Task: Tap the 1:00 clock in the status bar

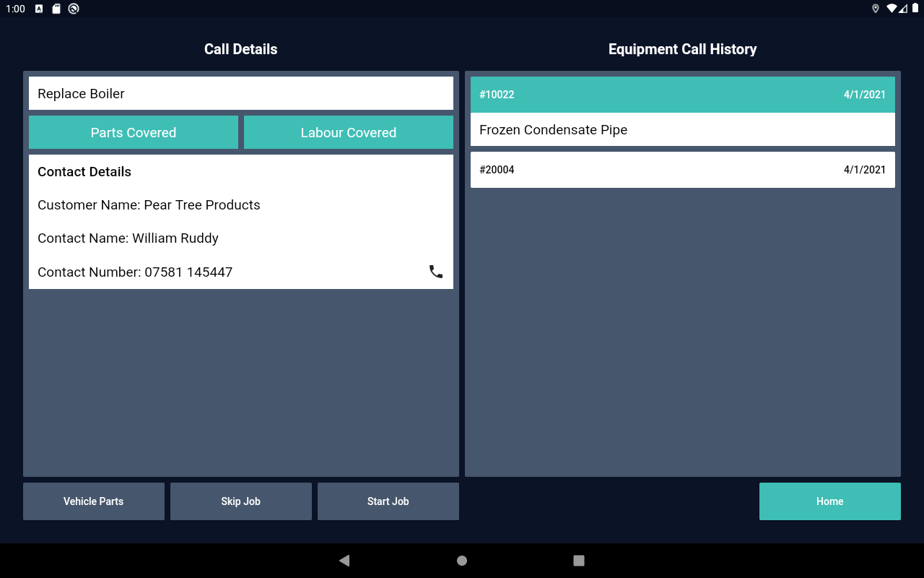Action: click(x=15, y=9)
